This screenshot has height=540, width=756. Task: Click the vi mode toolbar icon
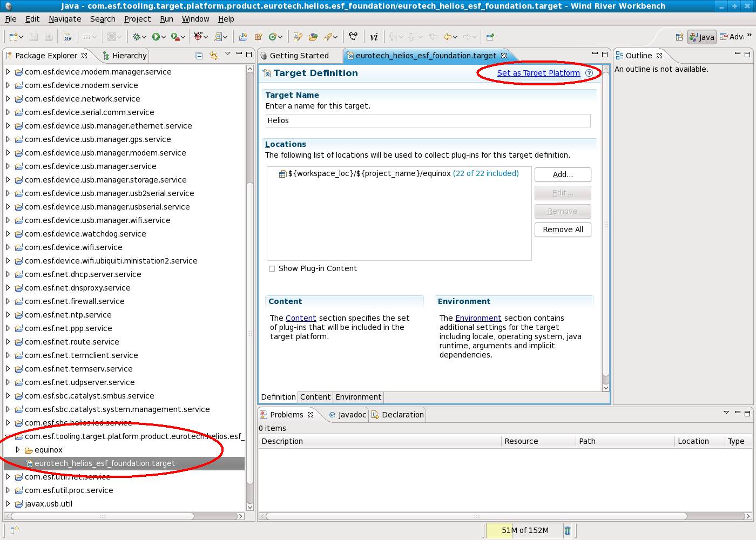(374, 37)
